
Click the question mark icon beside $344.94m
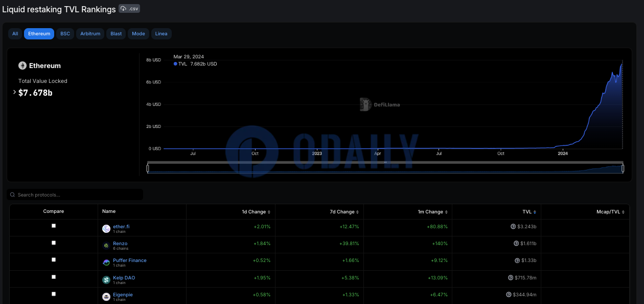509,294
